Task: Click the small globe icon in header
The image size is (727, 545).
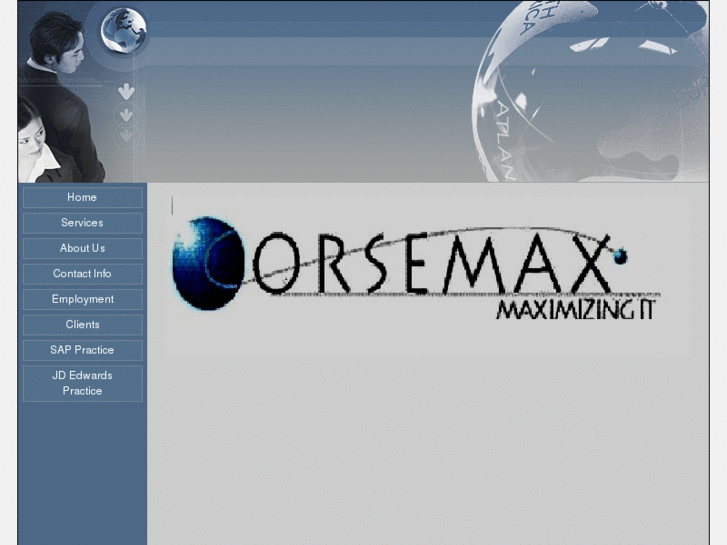Action: pyautogui.click(x=124, y=31)
